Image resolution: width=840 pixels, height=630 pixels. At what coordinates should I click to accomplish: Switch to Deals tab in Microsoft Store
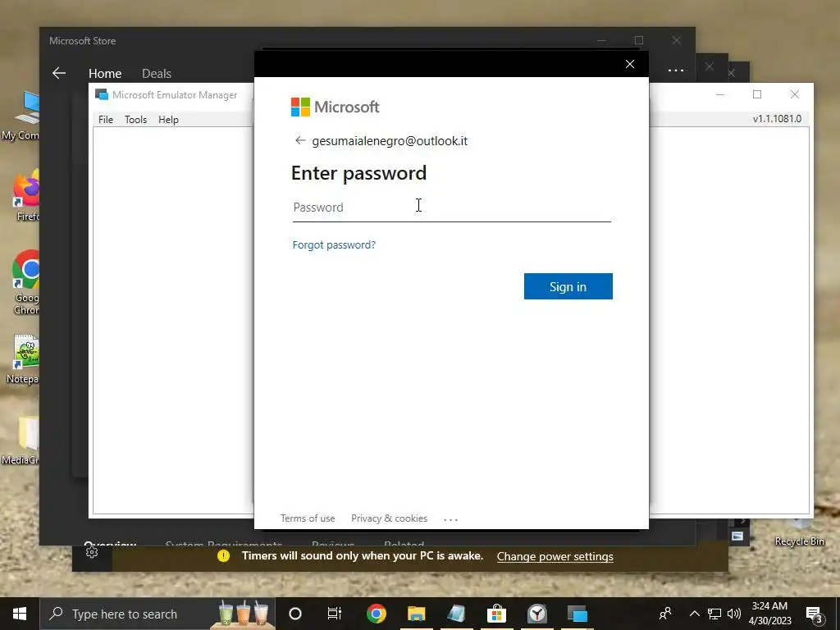coord(157,73)
